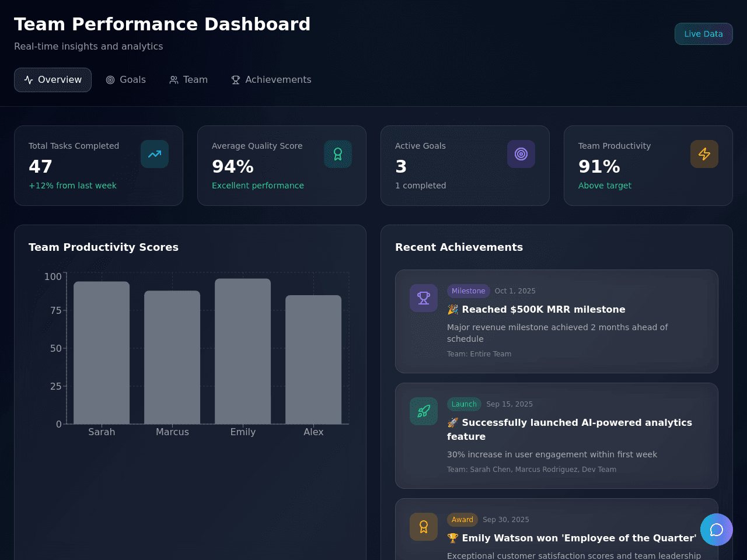
Task: Click the Milestone tag label
Action: 468,291
